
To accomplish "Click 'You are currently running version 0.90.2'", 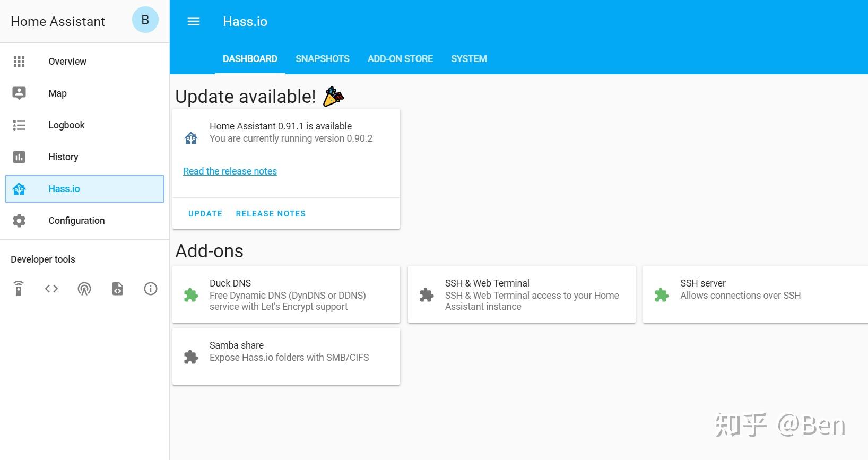I will (291, 138).
